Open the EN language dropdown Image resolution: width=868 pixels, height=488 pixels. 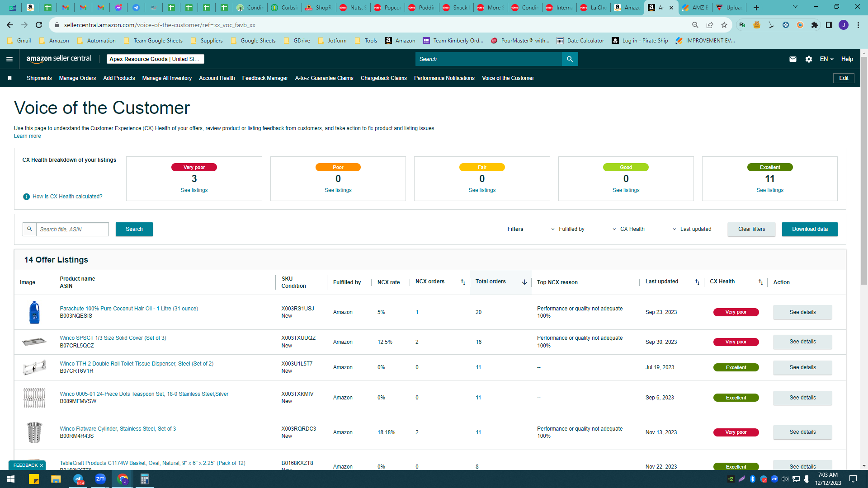[x=826, y=59]
